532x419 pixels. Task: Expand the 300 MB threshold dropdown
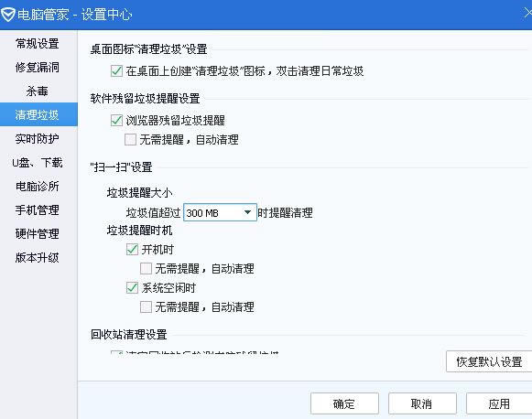(x=220, y=212)
